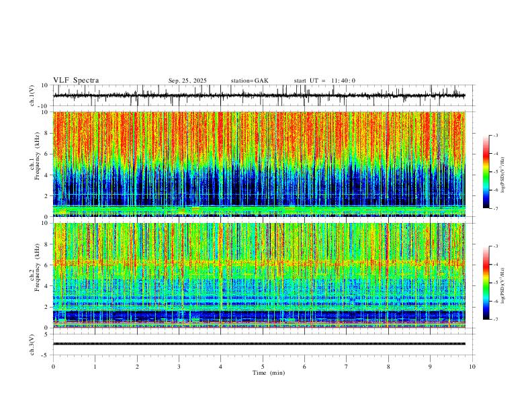The image size is (532, 411).
Task: Select the date text "Sep. 25, 2025"
Action: tap(187, 81)
